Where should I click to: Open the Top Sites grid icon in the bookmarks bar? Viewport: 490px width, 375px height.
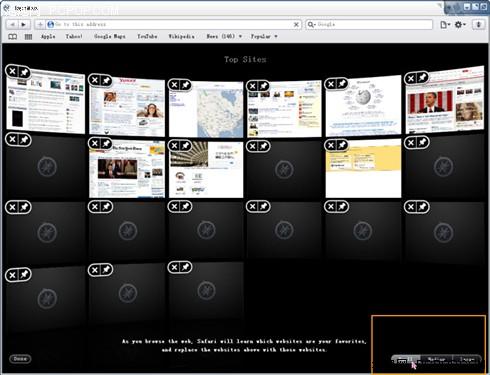(28, 36)
